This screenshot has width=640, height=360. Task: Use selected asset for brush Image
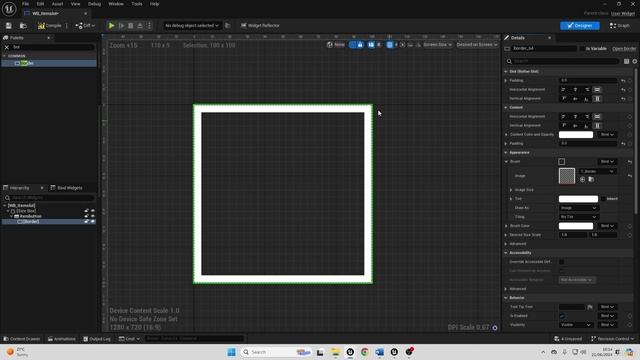[x=582, y=180]
